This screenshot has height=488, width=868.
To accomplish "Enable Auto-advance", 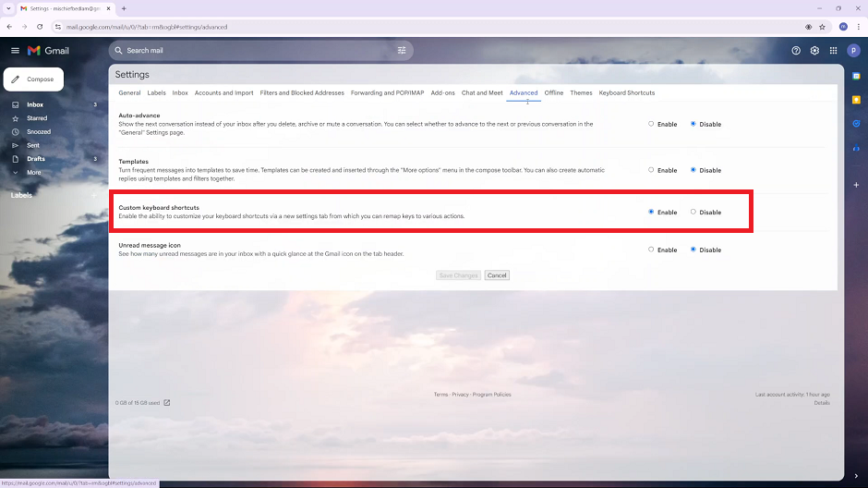I will (651, 124).
